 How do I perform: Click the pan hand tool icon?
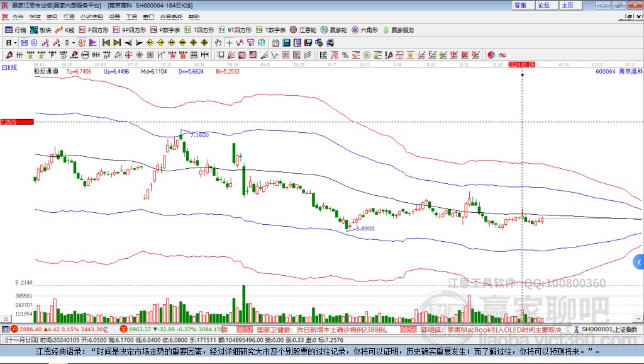(218, 42)
